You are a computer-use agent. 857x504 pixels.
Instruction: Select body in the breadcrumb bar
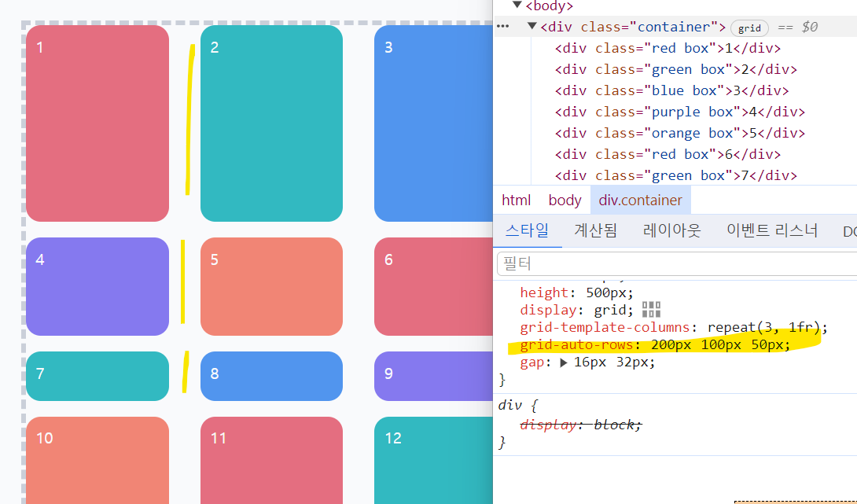[x=565, y=200]
